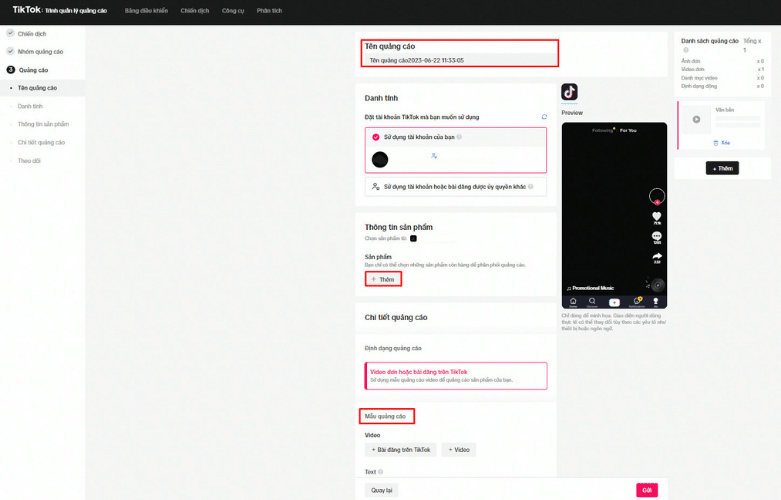Viewport: 781px width, 500px height.
Task: Jump to Thông tin sản phẩm in sidebar
Action: pos(43,125)
